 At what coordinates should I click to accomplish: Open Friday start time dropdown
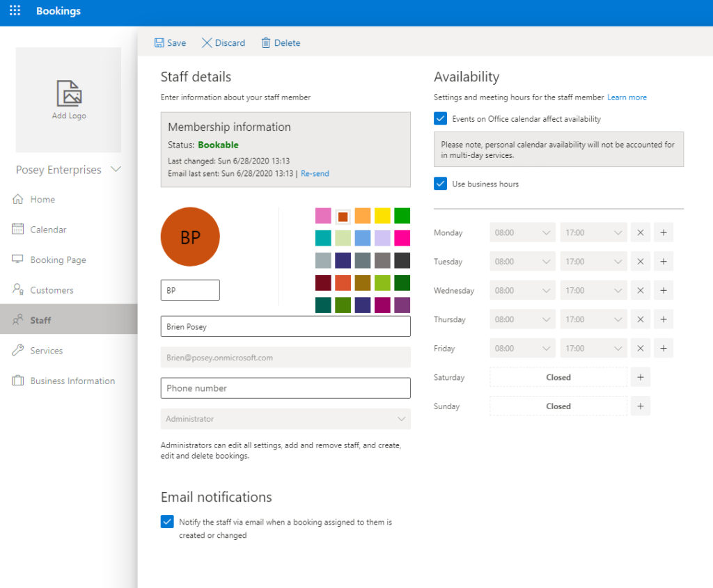522,349
